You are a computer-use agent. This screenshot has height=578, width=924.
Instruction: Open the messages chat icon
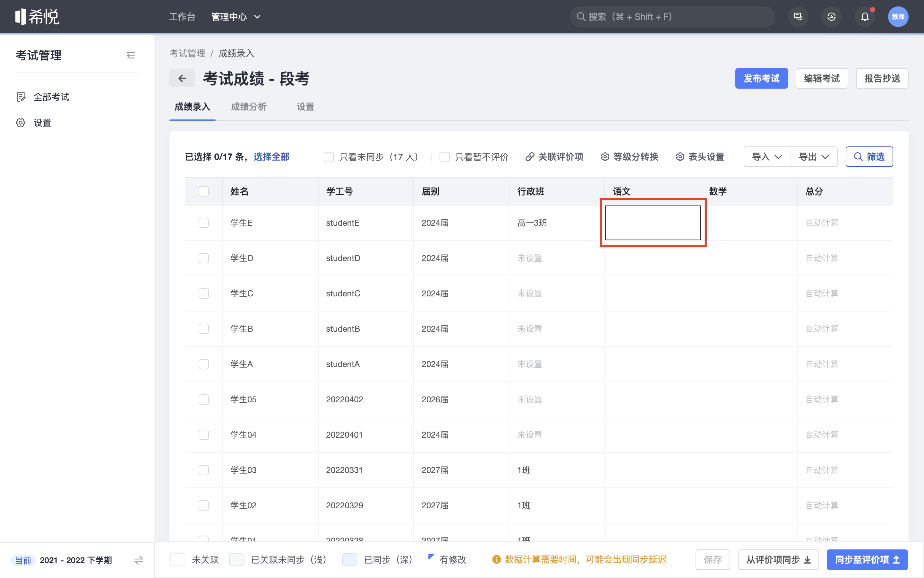pyautogui.click(x=798, y=17)
